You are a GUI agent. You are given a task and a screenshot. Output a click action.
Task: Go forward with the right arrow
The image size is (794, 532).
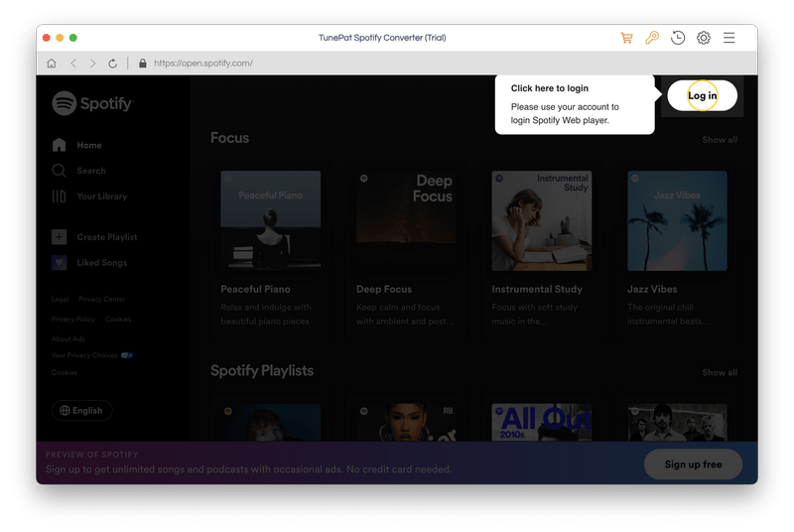(92, 64)
